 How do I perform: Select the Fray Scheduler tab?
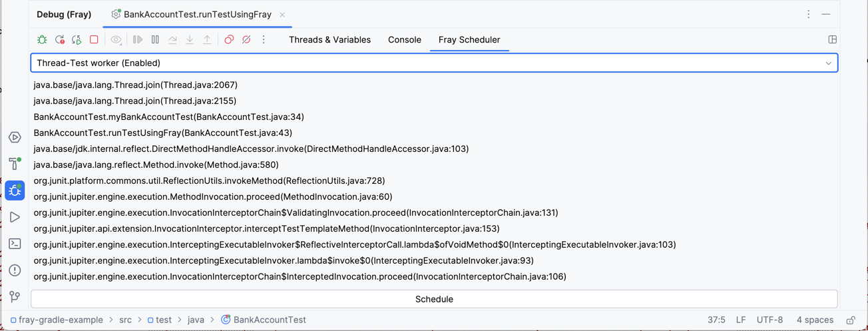[469, 40]
